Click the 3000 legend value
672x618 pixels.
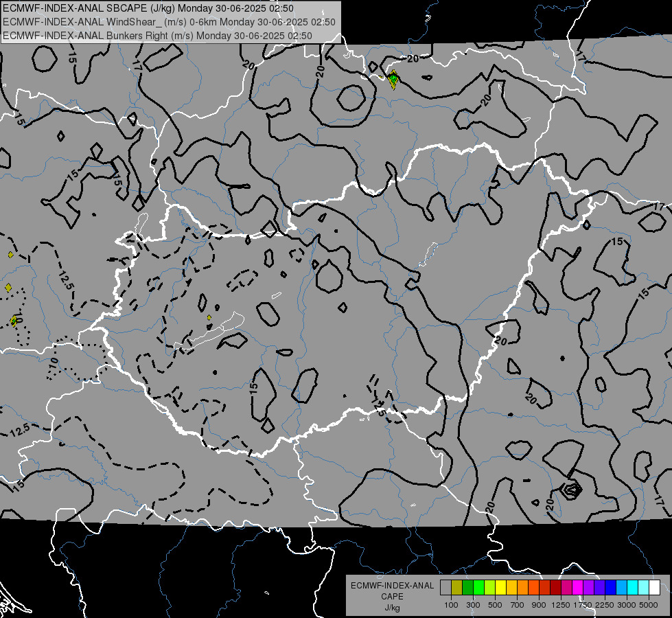627,605
